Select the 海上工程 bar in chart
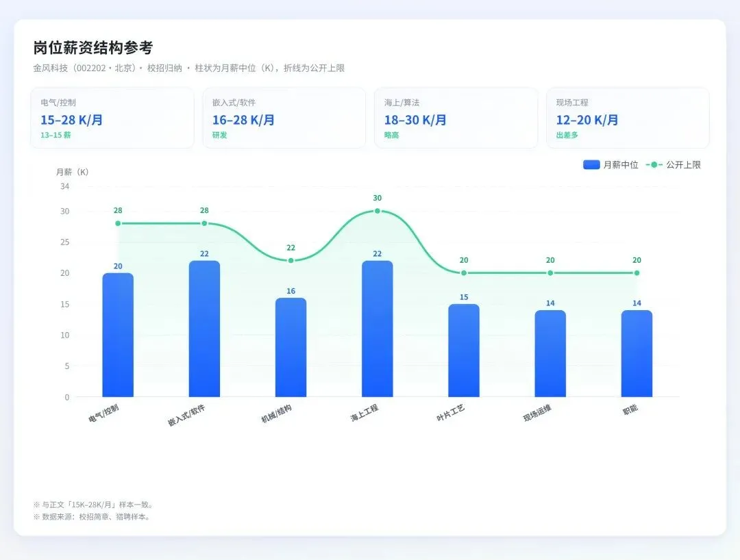The height and width of the screenshot is (560, 740). [x=378, y=329]
